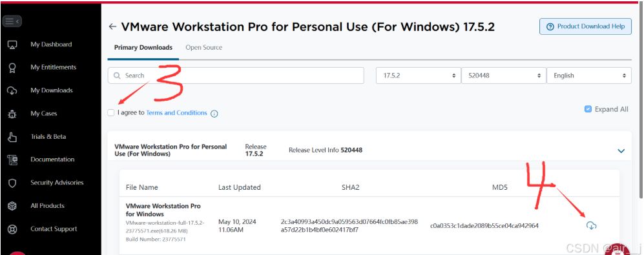Viewport: 644px width, 255px height.
Task: Open the 520448 release level dropdown
Action: (x=504, y=76)
